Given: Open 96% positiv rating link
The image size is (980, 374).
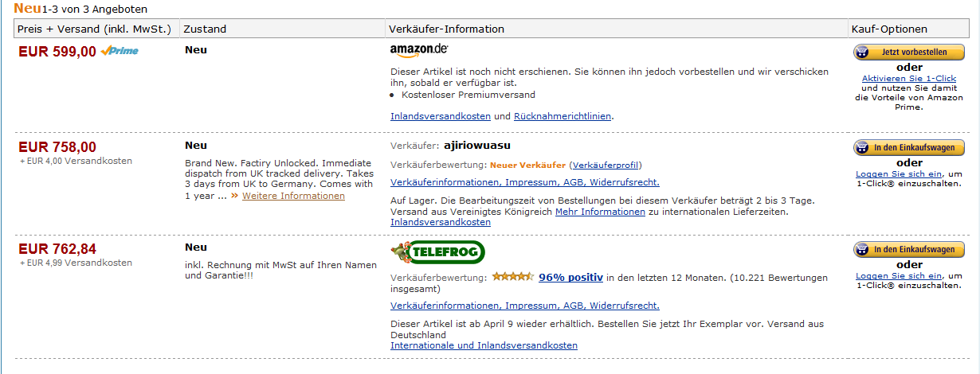Looking at the screenshot, I should point(570,277).
